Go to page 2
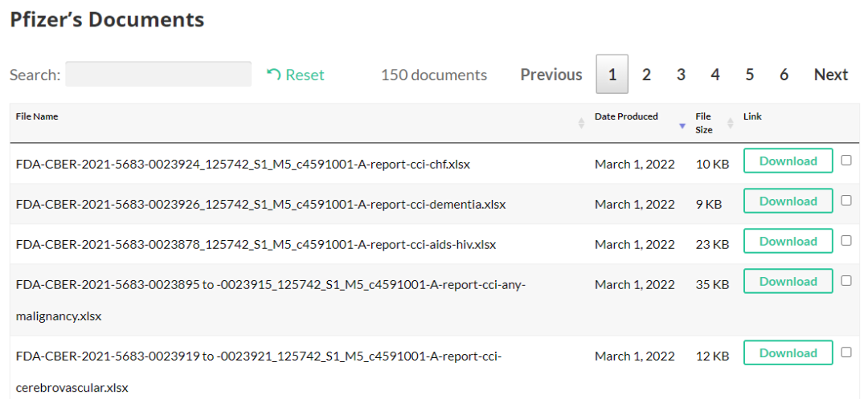 click(646, 75)
